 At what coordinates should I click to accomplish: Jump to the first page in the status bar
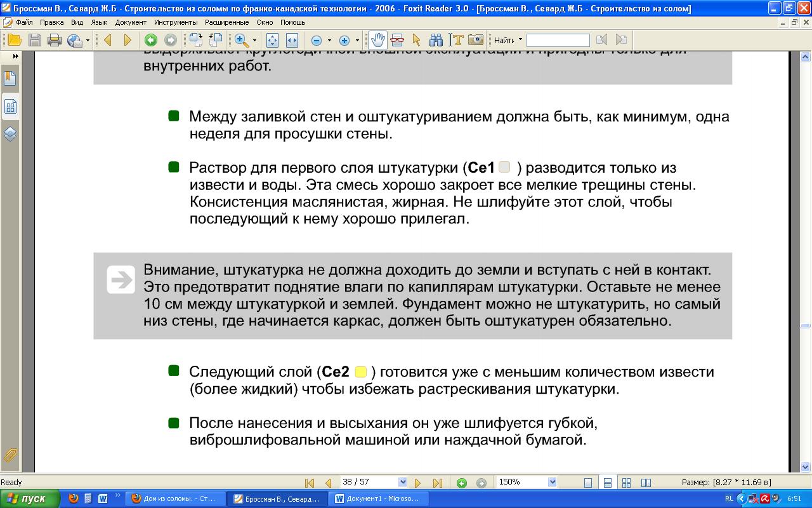pos(310,483)
